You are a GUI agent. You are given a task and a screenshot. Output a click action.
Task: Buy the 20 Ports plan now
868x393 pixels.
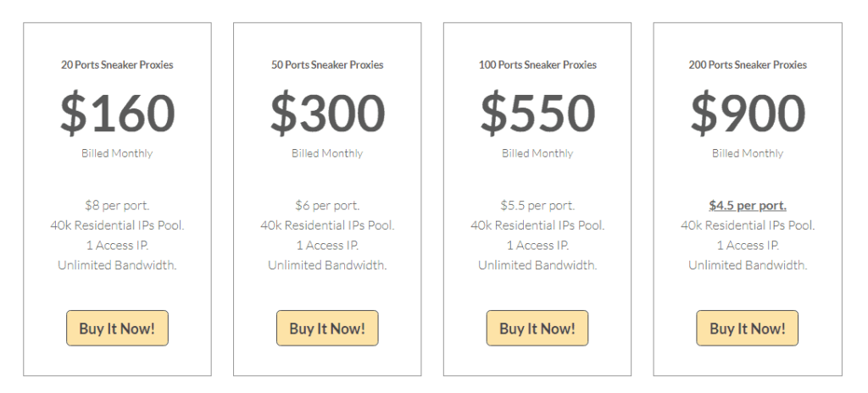point(117,328)
